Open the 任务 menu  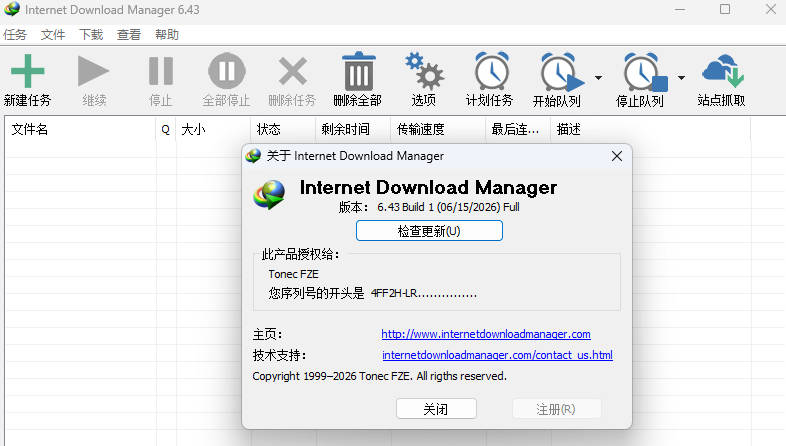[x=15, y=35]
